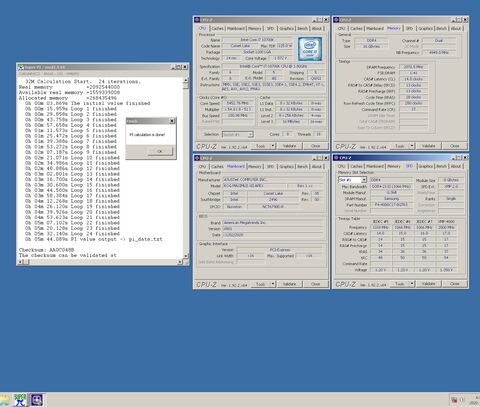Click the Super PI title bar icon

click(21, 67)
